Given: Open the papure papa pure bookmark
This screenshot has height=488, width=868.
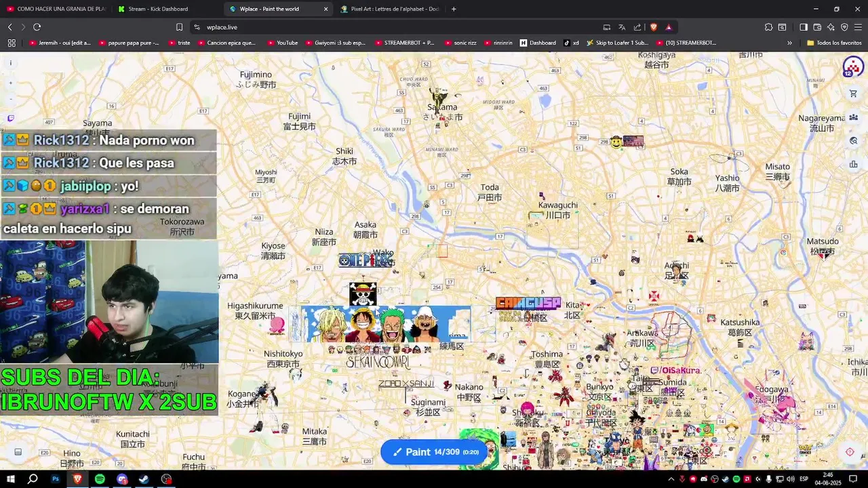Looking at the screenshot, I should point(130,43).
